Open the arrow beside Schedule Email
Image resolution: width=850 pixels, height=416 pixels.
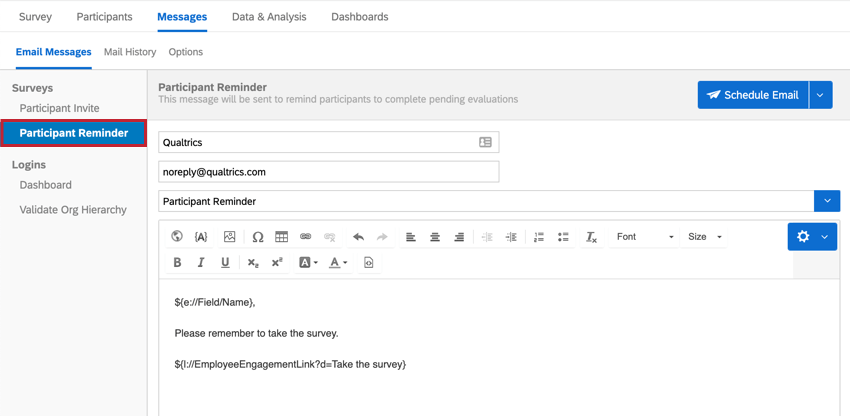pyautogui.click(x=821, y=95)
